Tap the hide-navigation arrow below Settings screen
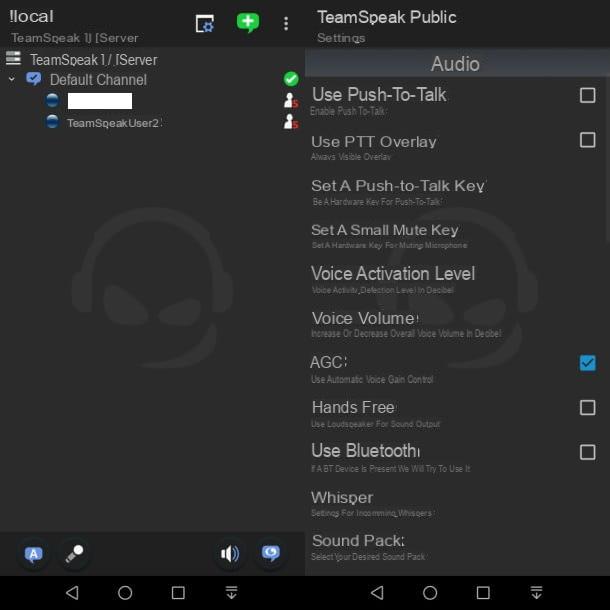The height and width of the screenshot is (610, 610). (536, 592)
